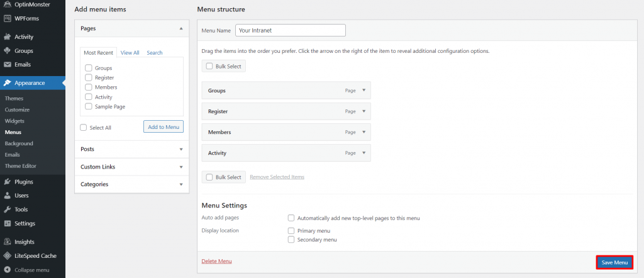Click the Appearance paintbrush icon in sidebar
Viewport: 644px width, 278px height.
(8, 82)
